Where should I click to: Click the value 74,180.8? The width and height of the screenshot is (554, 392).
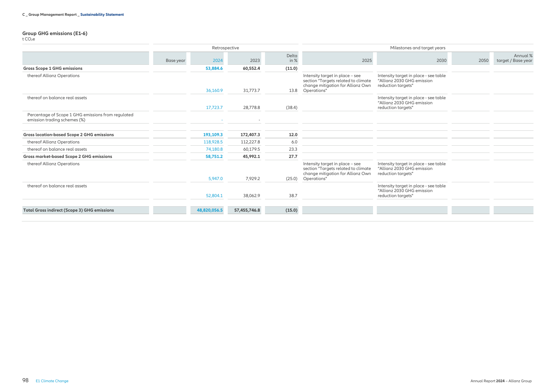point(214,149)
